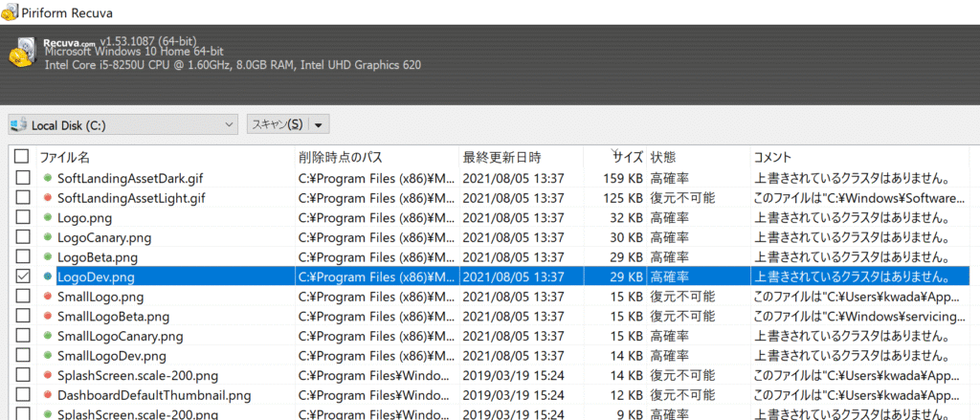Sort by the サイズ column header

tap(628, 157)
